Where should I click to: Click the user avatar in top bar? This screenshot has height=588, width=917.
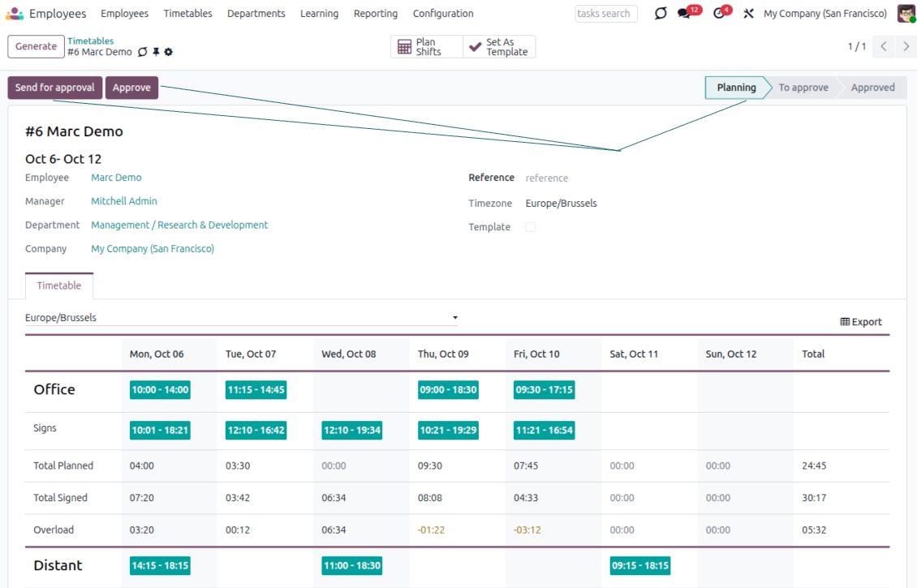pos(906,14)
